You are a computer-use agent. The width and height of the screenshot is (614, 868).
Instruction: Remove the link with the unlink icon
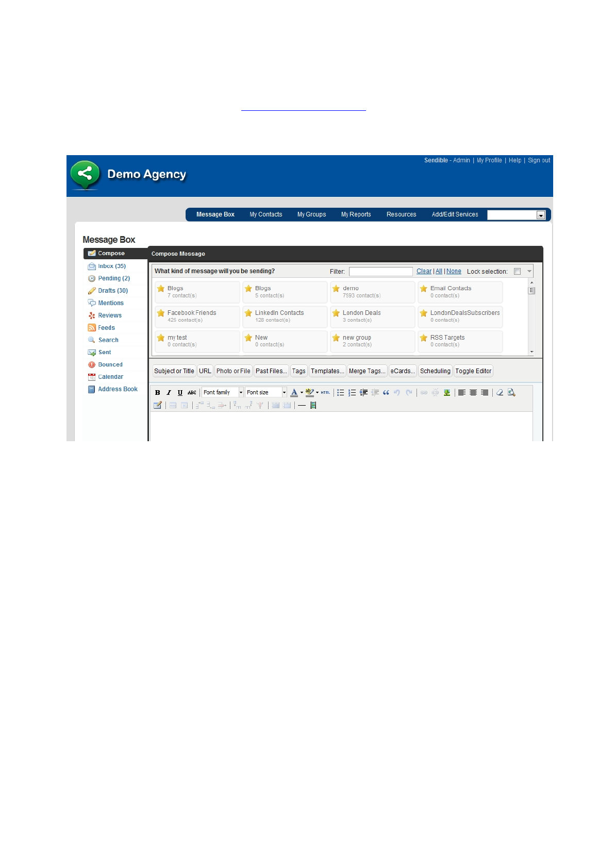435,393
